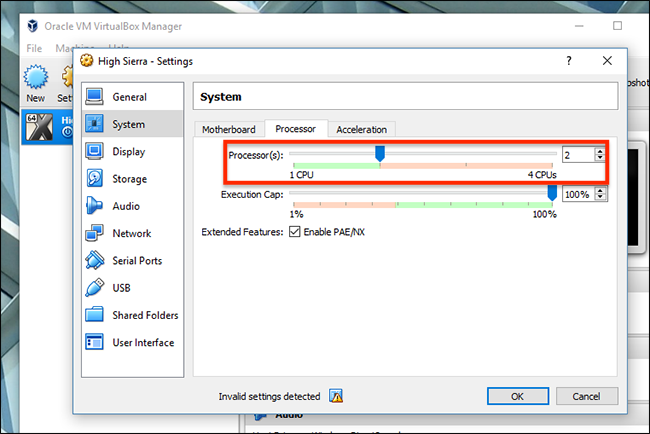
Task: Select the Processor tab
Action: pos(296,129)
